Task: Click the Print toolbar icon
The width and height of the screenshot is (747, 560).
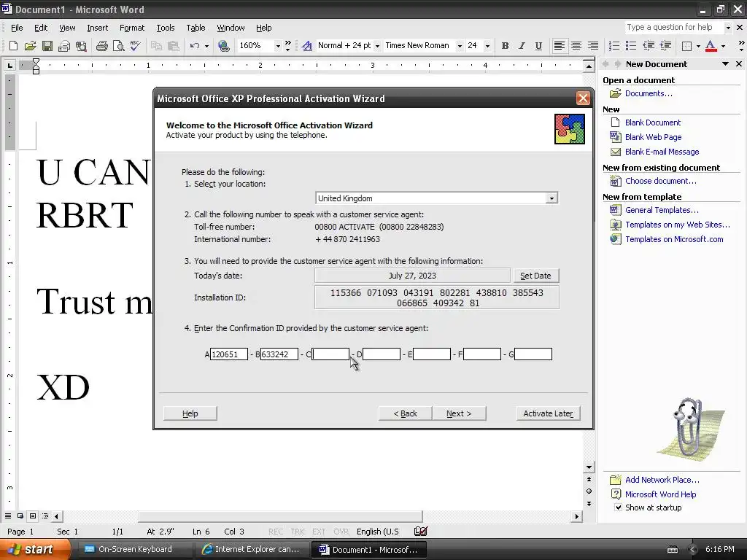Action: click(x=102, y=46)
